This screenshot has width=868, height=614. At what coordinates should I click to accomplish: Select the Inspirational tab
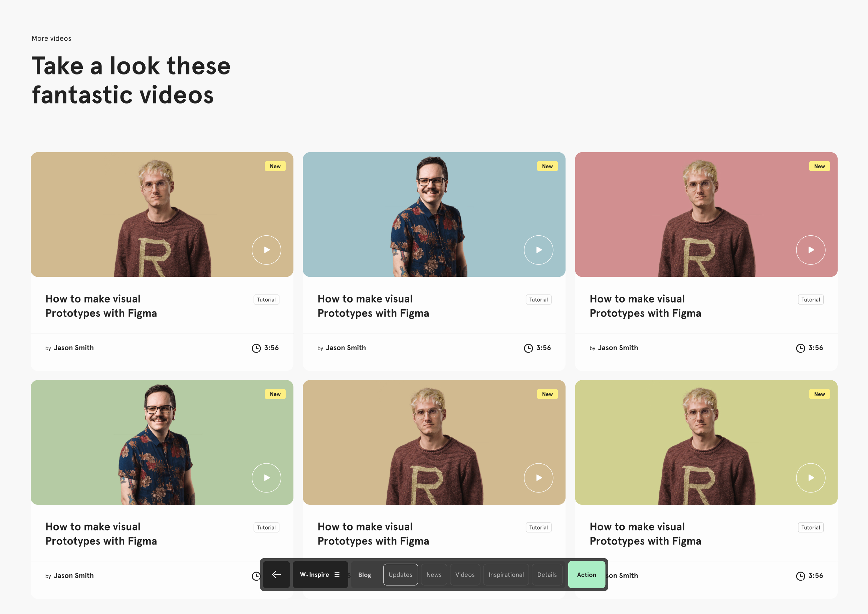[x=506, y=574]
